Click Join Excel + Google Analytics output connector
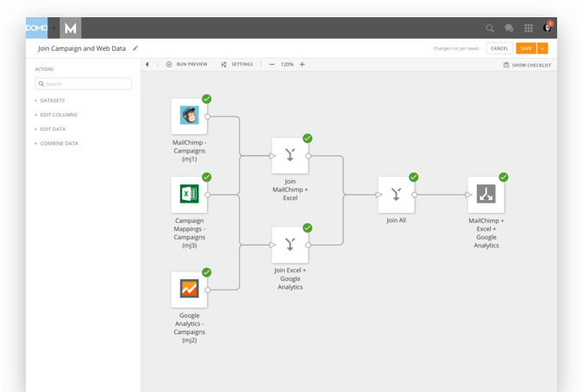Viewport: 583px width, 392px height. 308,245
